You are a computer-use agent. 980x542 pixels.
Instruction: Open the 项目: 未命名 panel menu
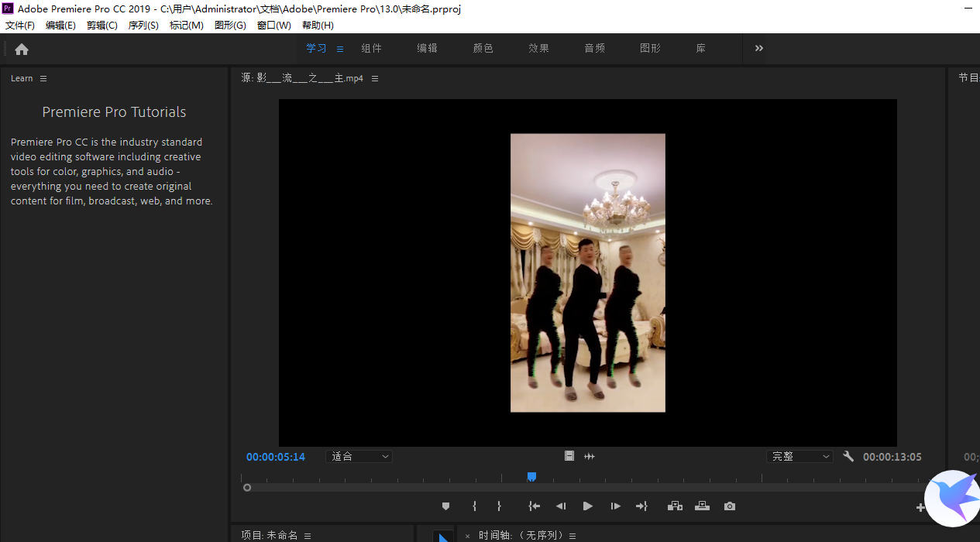click(x=307, y=536)
